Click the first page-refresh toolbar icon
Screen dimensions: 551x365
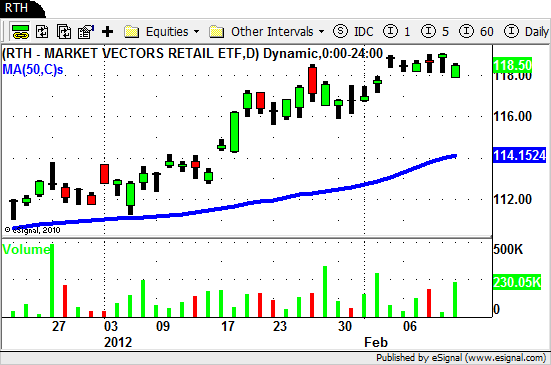point(42,32)
